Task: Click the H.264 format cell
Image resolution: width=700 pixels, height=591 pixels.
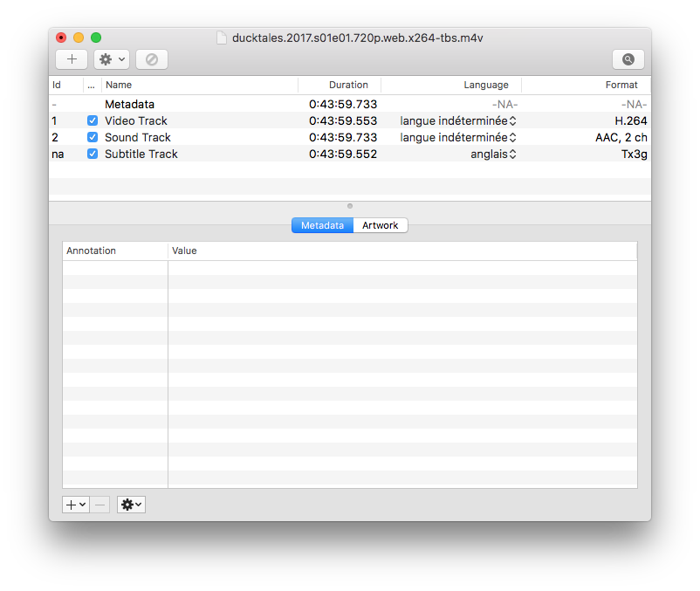Action: coord(631,121)
